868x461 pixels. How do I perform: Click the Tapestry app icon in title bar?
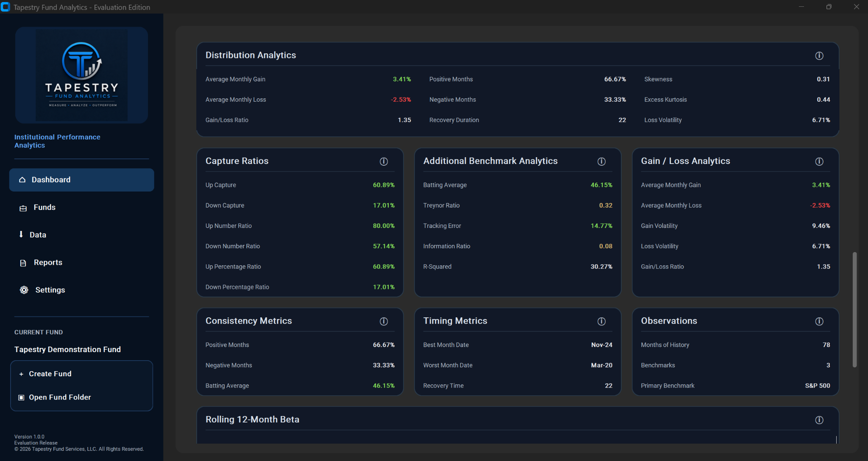pos(5,7)
